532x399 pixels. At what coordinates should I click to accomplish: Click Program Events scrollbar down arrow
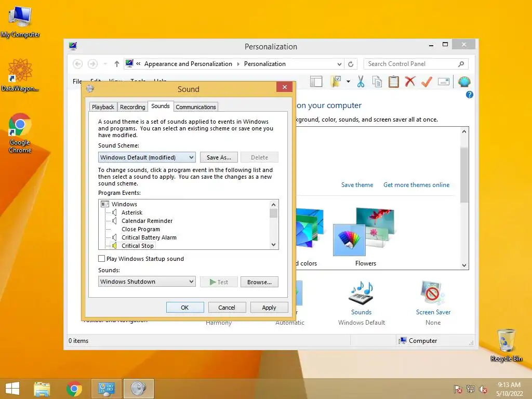(x=273, y=245)
